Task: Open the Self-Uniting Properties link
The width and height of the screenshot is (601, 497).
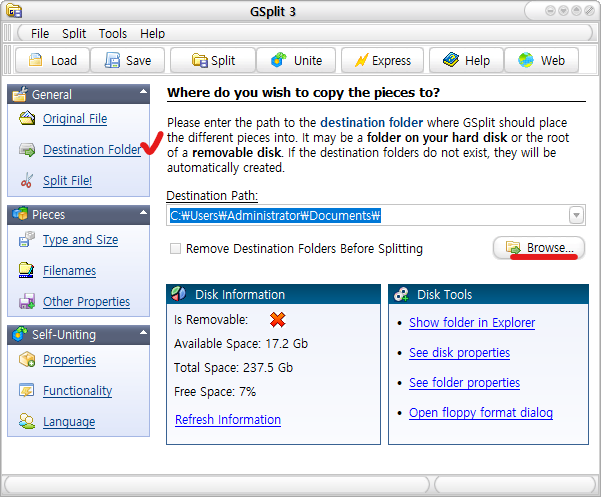Action: (x=69, y=360)
